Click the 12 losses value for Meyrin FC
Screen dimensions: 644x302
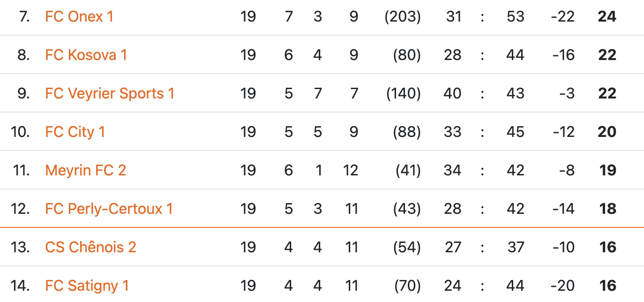(x=351, y=171)
